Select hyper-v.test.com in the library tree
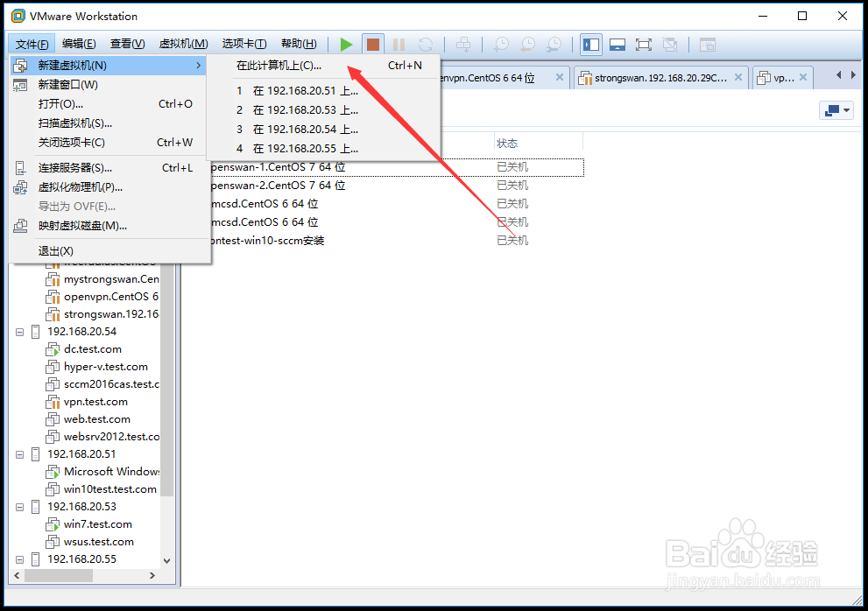Viewport: 868px width, 611px height. coord(106,367)
